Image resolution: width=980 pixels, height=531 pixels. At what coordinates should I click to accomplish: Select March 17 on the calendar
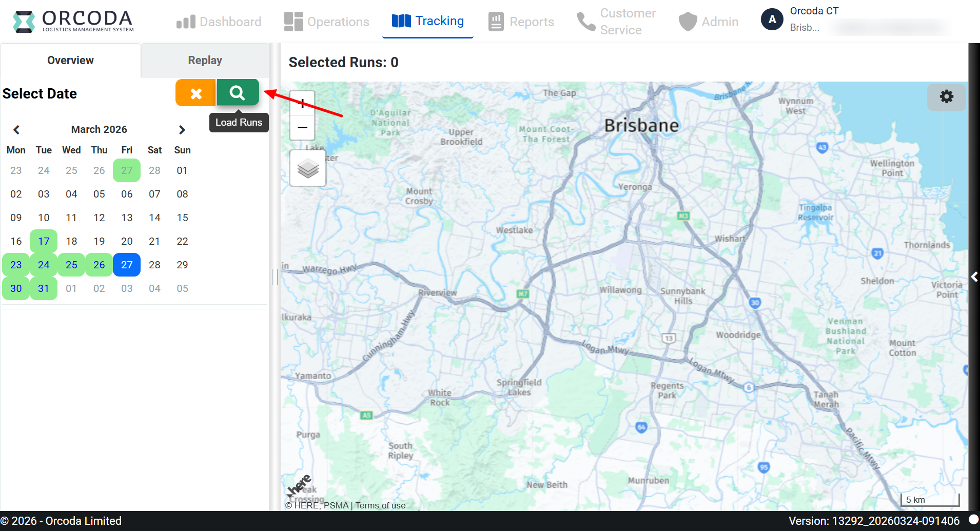pyautogui.click(x=44, y=241)
